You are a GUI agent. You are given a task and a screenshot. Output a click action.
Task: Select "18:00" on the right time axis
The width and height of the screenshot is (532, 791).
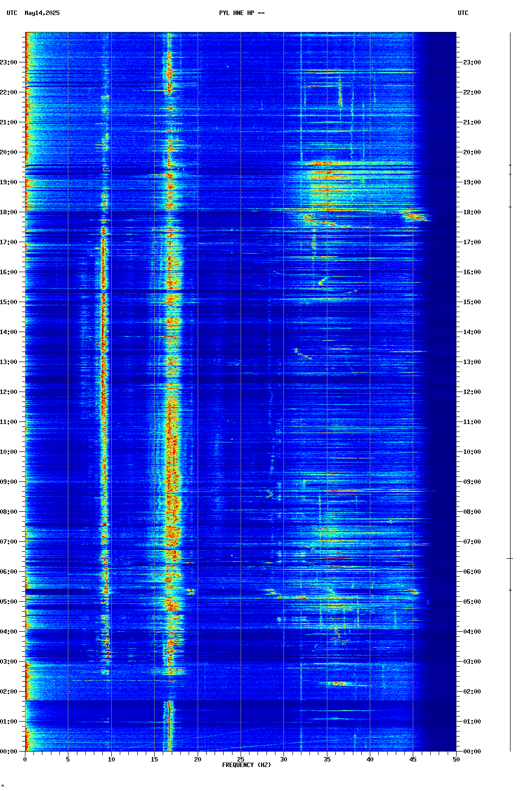472,212
